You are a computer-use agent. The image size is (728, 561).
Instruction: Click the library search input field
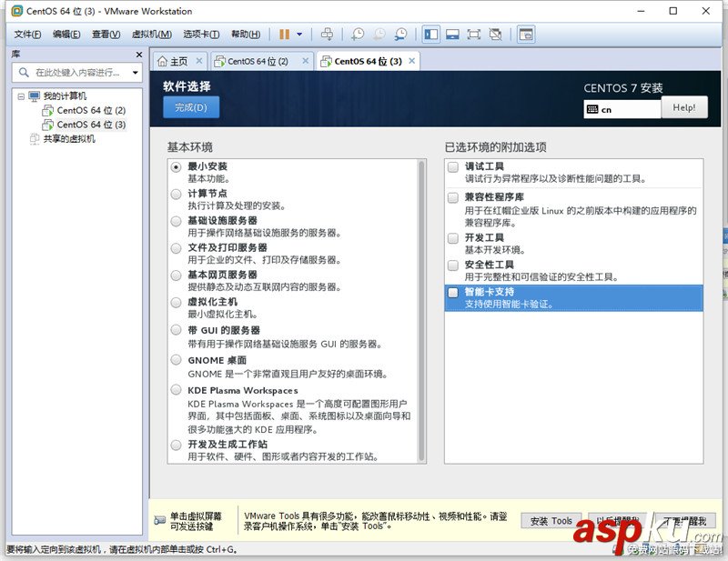76,73
